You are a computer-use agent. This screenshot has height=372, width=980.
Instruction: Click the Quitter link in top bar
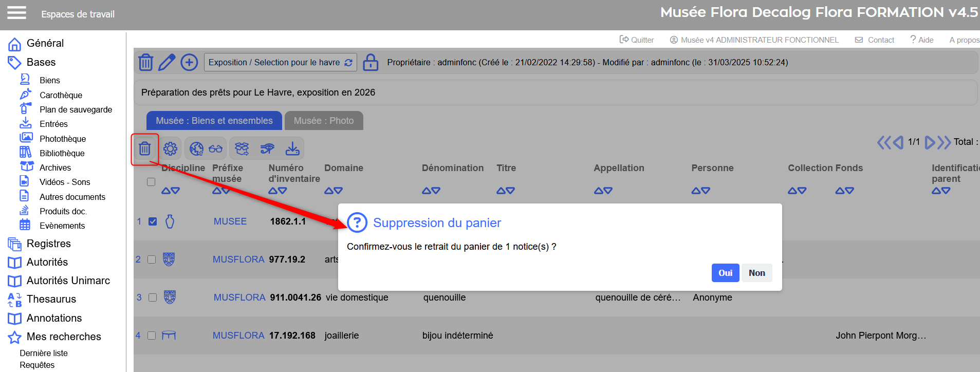click(x=637, y=40)
